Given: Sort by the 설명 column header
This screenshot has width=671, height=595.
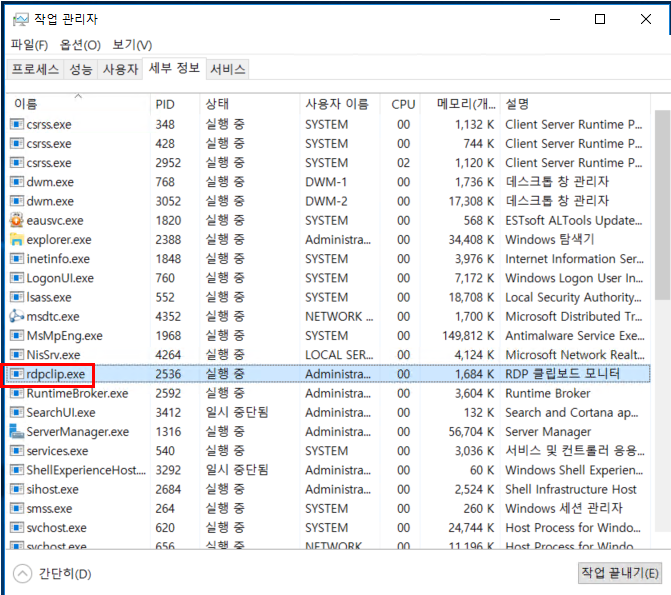Looking at the screenshot, I should tap(574, 104).
